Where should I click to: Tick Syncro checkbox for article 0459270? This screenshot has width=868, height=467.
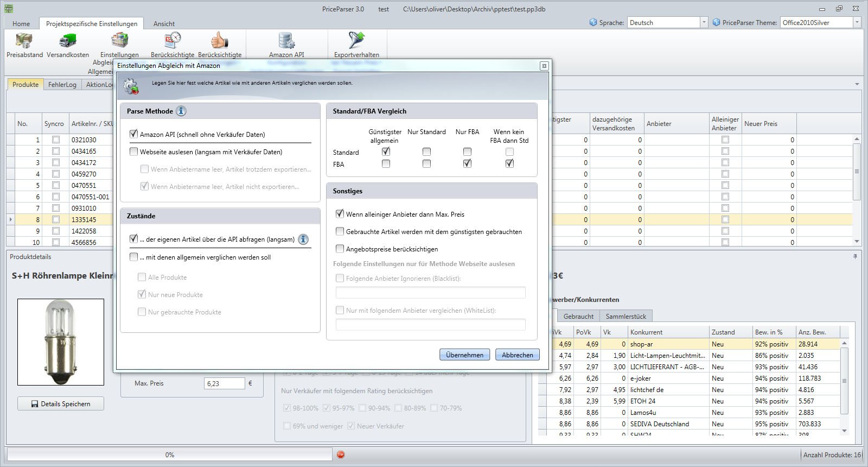pos(56,174)
